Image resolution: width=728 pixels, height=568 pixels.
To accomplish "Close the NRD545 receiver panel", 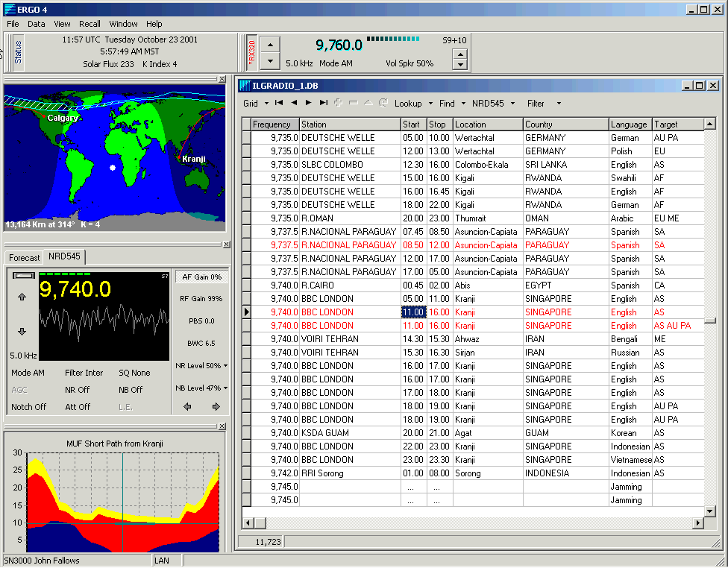I will 226,244.
